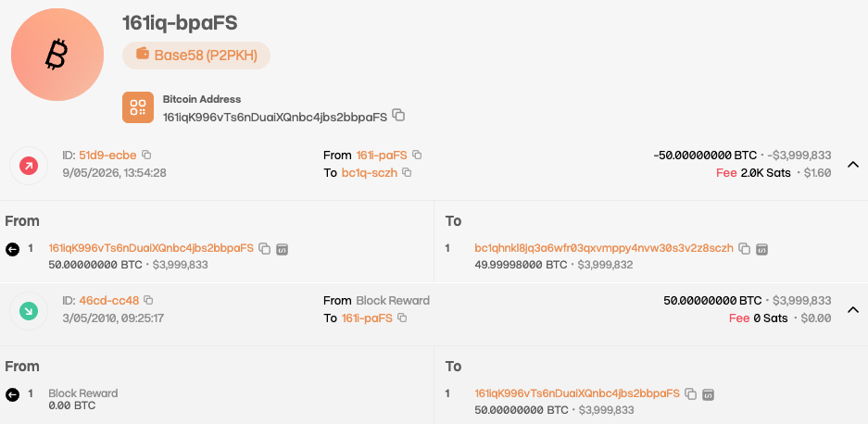Viewport: 868px width, 424px height.
Task: Open transaction link 46cd-cc48
Action: [x=109, y=301]
